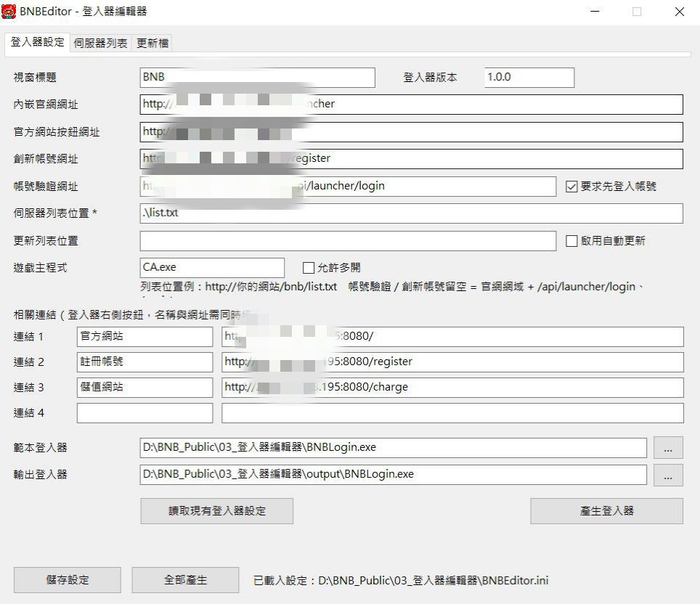The height and width of the screenshot is (604, 700).
Task: Click the BNBEditor app icon in title bar
Action: (9, 12)
